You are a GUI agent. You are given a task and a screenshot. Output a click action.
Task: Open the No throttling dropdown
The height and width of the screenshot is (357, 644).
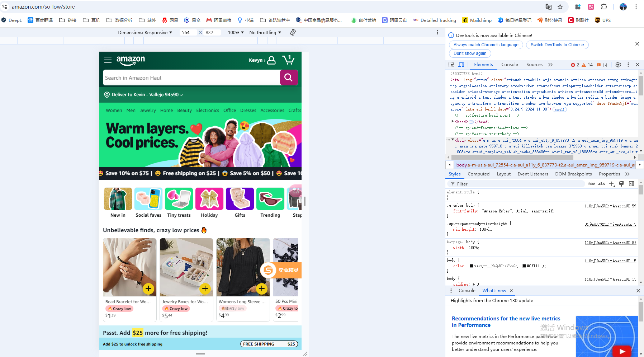[x=265, y=32]
